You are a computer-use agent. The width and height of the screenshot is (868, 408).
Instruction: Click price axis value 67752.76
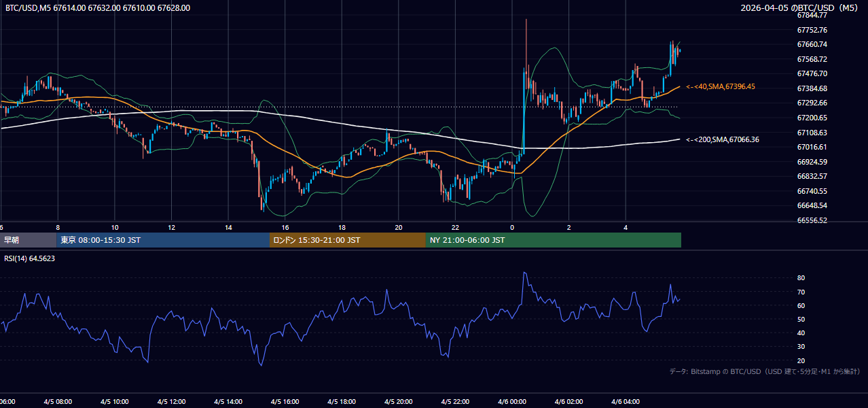(x=812, y=30)
